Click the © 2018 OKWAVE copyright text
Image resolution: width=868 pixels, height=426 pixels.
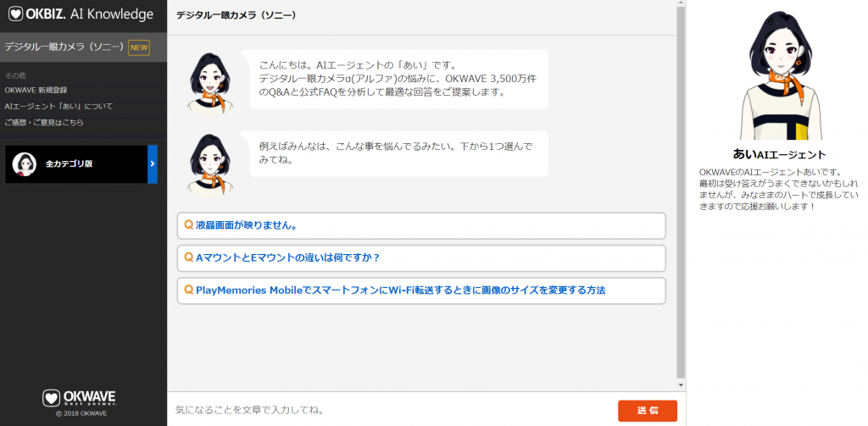click(81, 413)
